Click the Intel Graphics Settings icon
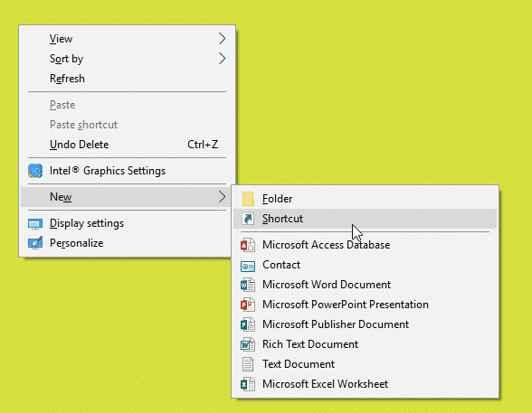 tap(35, 171)
